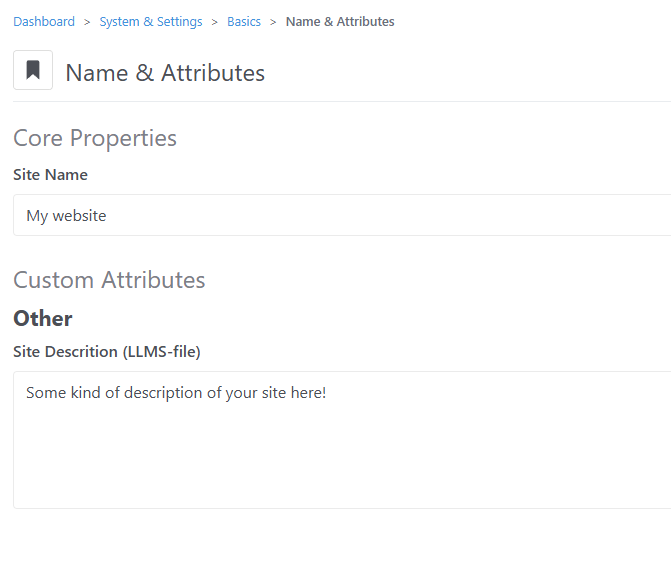Open System & Settings breadcrumb link
The width and height of the screenshot is (671, 571).
click(x=151, y=21)
